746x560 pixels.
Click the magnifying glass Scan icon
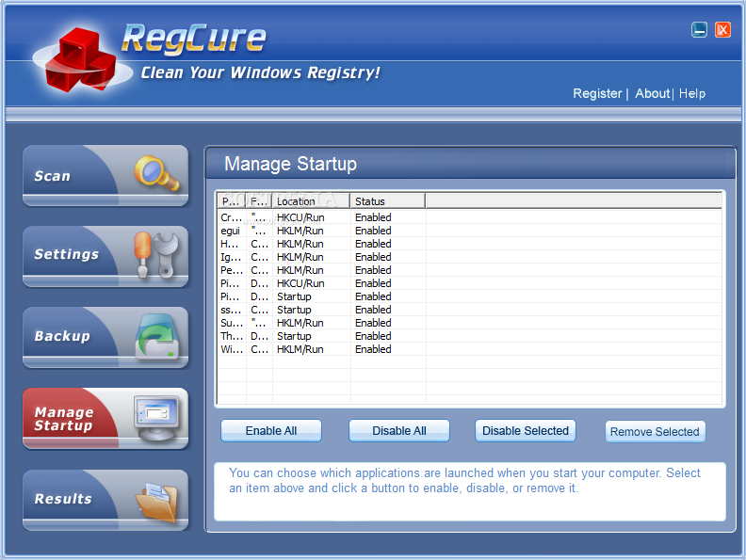pos(156,172)
